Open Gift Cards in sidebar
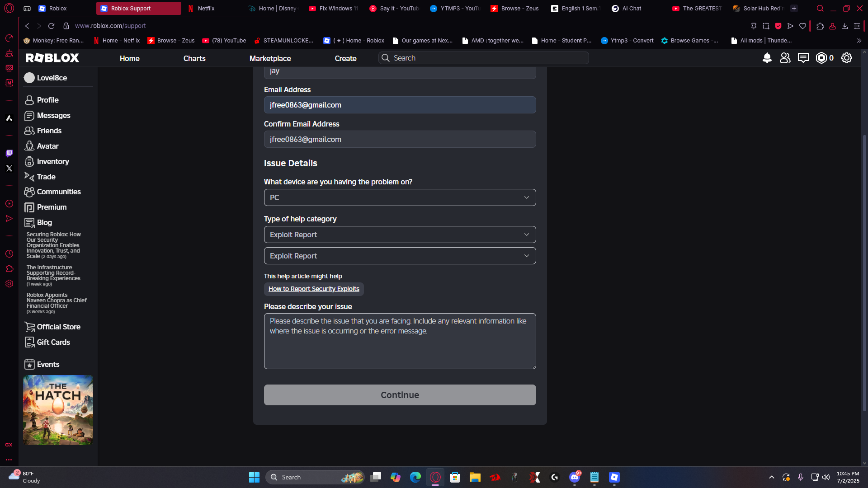Viewport: 868px width, 488px height. (53, 342)
